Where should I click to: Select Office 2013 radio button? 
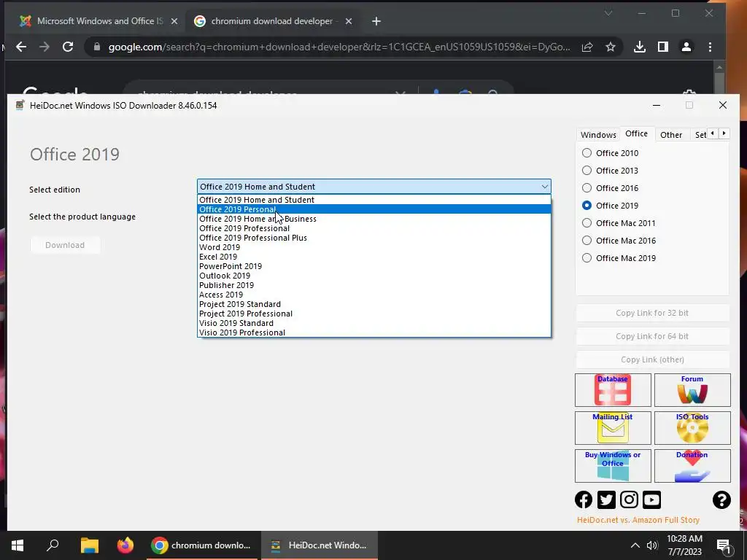pos(587,171)
